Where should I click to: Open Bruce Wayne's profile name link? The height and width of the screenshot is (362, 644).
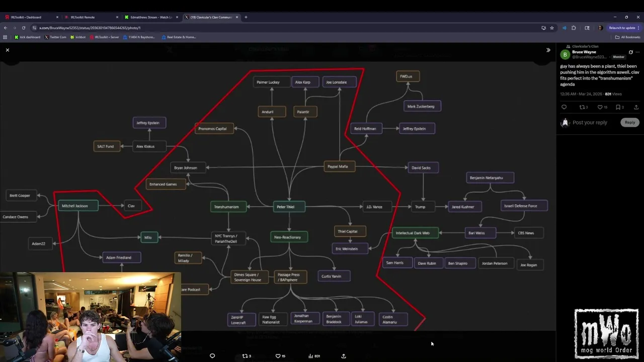pyautogui.click(x=584, y=52)
